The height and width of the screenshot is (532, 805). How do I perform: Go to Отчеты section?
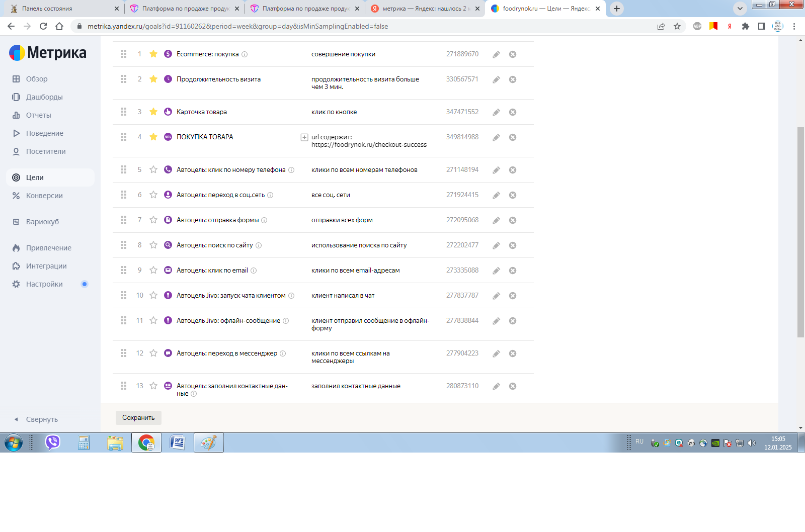(50, 115)
